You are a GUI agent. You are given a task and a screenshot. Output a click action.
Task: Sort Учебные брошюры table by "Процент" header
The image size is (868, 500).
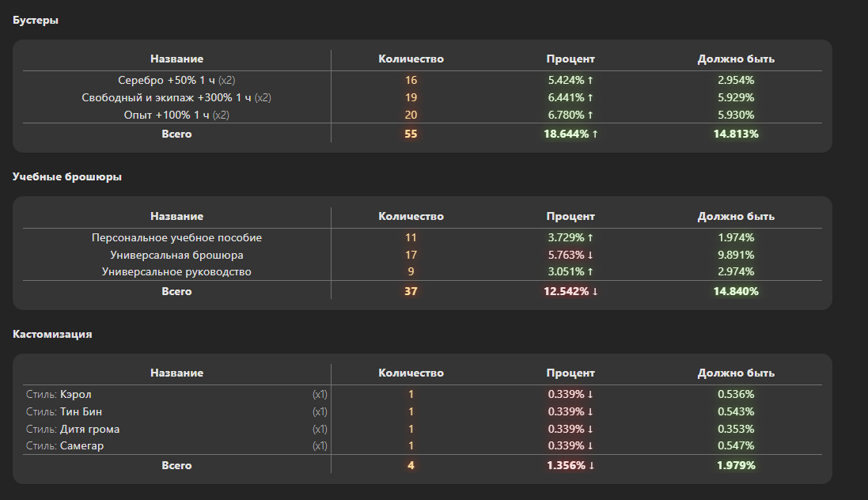pyautogui.click(x=570, y=216)
